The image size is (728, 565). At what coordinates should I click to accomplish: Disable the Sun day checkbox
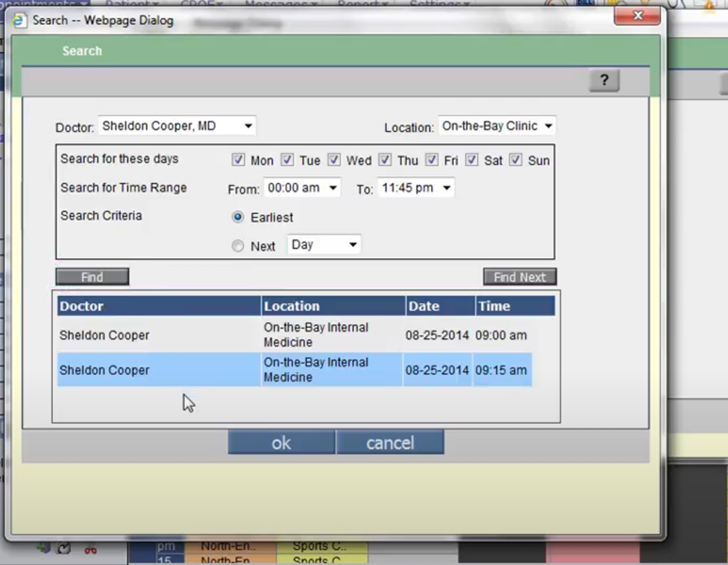(515, 160)
